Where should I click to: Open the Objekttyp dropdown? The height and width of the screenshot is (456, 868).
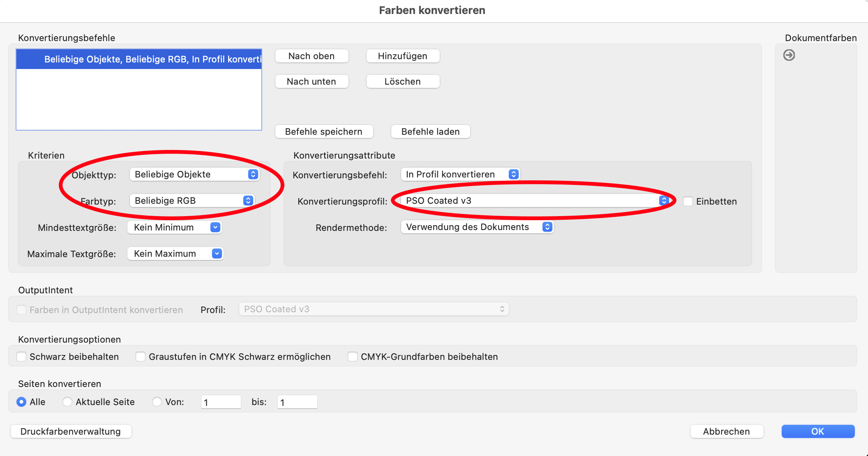coord(194,174)
